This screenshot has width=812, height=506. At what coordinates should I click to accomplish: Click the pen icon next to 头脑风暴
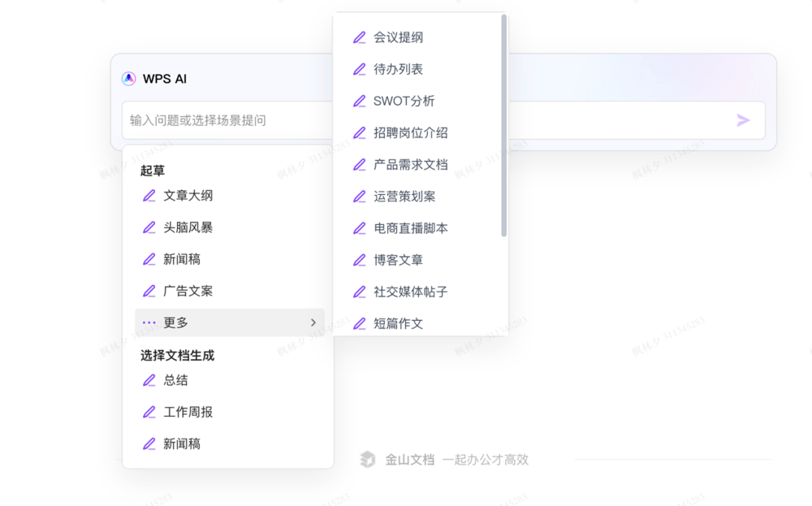pyautogui.click(x=149, y=227)
